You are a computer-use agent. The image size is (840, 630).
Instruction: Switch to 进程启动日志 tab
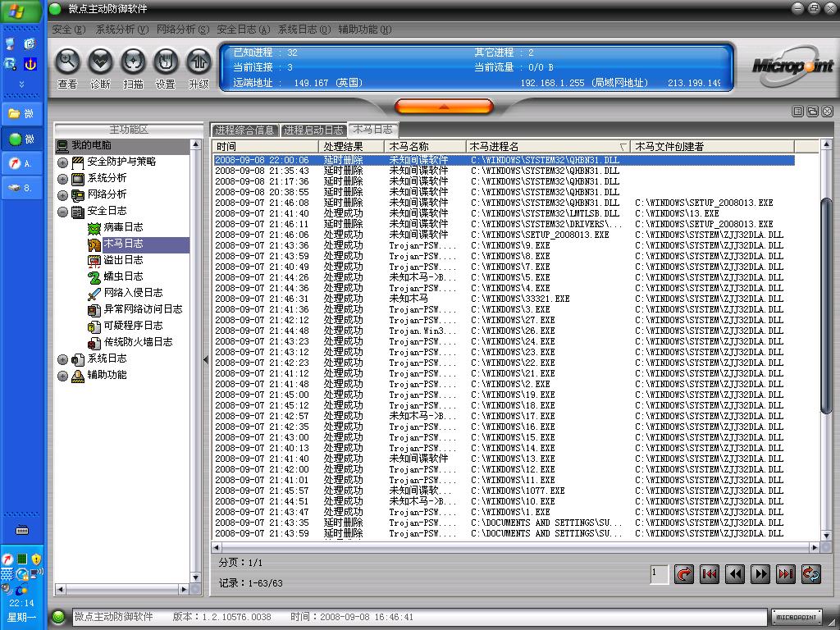coord(313,130)
